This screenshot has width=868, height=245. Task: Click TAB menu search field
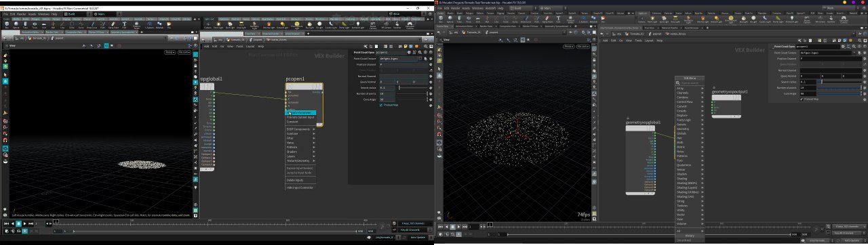click(x=690, y=83)
